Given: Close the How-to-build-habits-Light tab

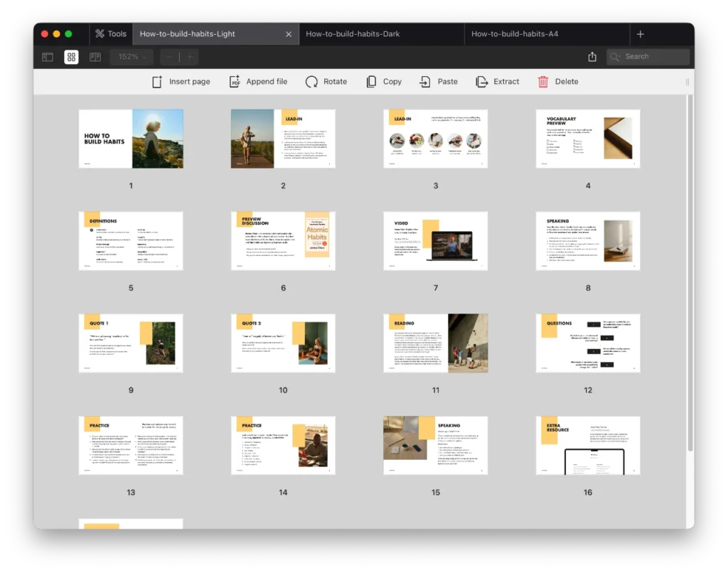Looking at the screenshot, I should point(288,33).
